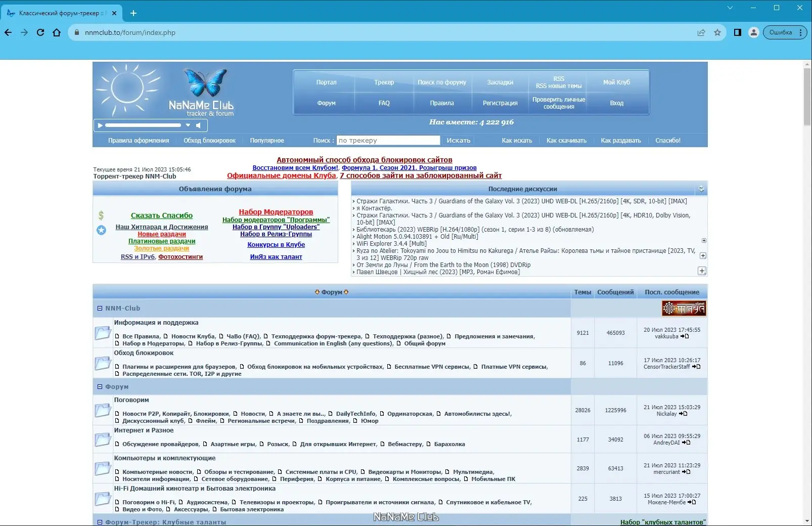Open a new browser tab

coord(133,13)
